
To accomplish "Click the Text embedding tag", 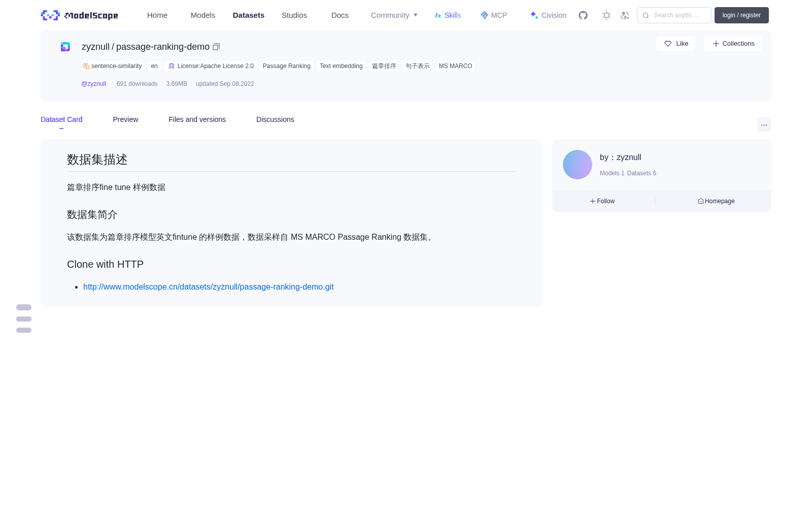I will pos(341,66).
